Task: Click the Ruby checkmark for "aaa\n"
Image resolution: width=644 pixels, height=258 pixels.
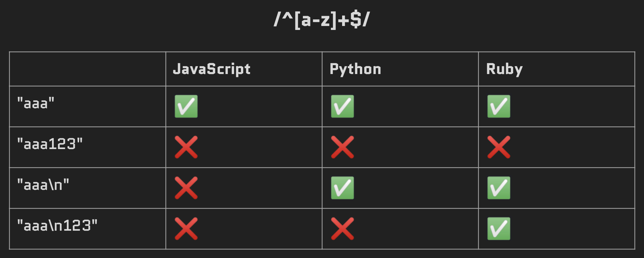Action: (x=499, y=188)
